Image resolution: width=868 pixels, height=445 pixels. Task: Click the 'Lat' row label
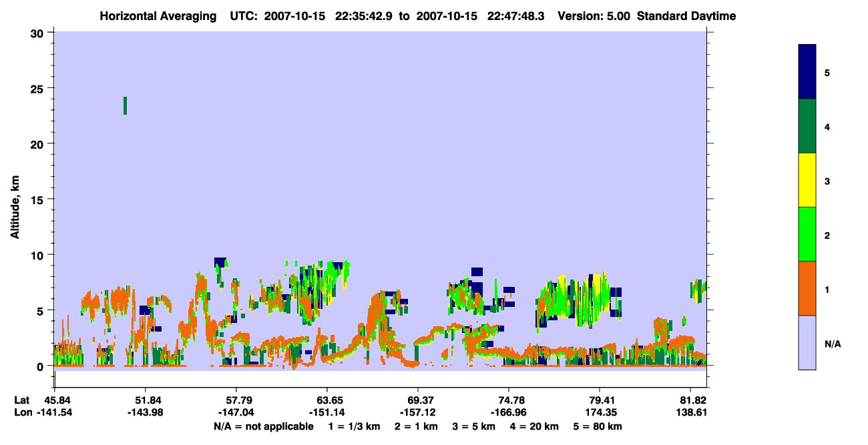click(21, 400)
